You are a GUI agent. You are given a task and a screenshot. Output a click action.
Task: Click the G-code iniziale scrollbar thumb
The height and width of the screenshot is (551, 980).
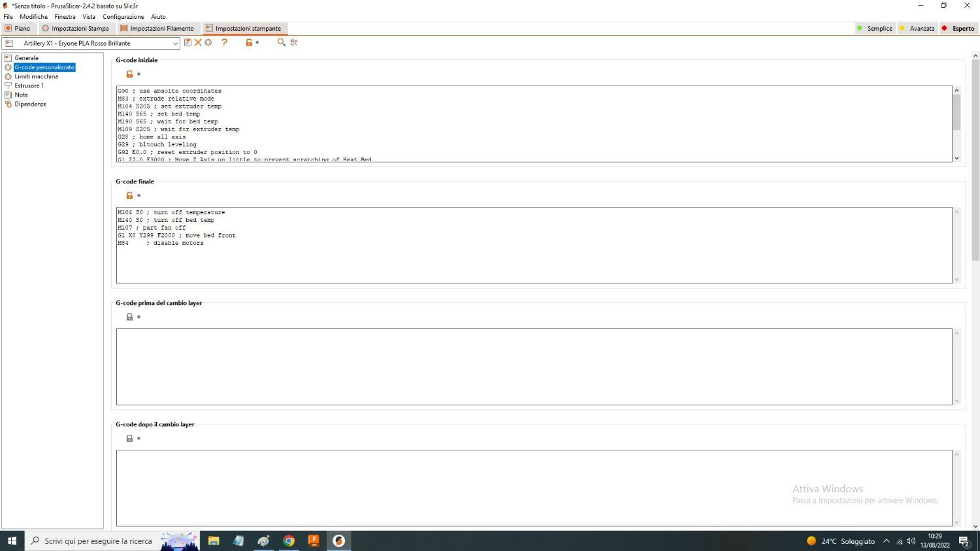point(956,112)
